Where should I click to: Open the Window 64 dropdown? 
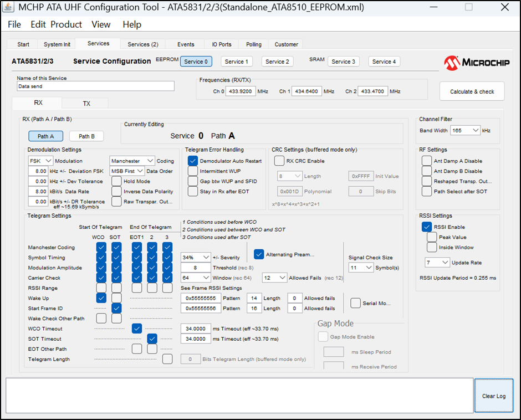tap(196, 278)
